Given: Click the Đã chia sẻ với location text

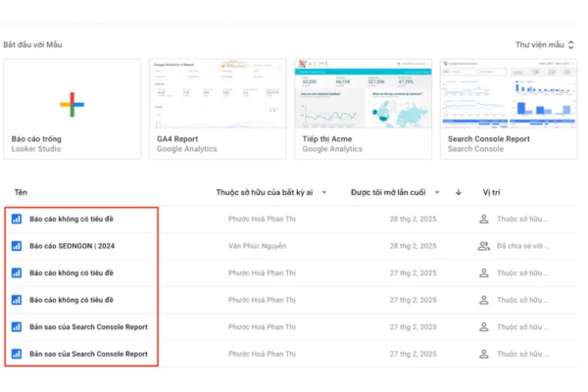Looking at the screenshot, I should 523,246.
